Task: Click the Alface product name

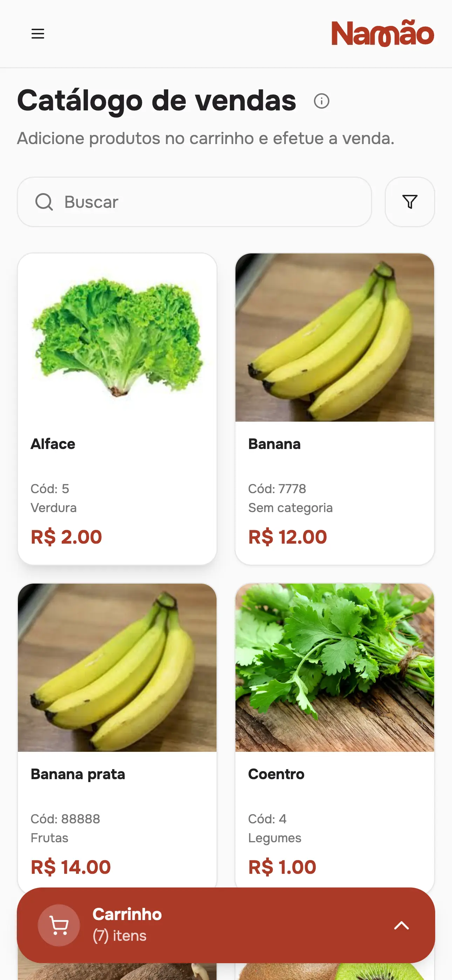Action: click(x=53, y=444)
